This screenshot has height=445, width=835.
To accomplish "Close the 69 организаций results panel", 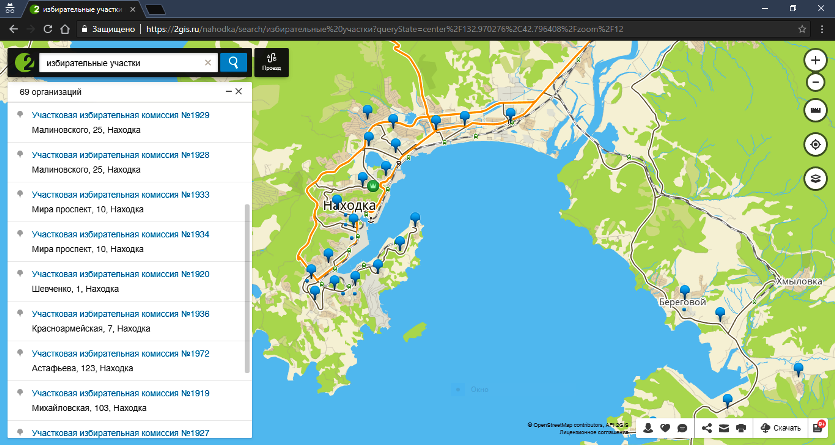I will click(x=239, y=92).
